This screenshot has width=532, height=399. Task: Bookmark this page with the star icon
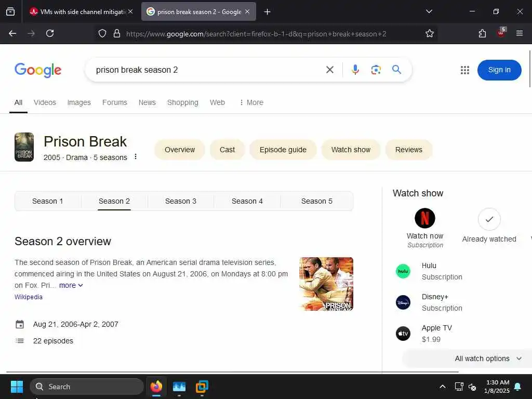click(x=430, y=33)
